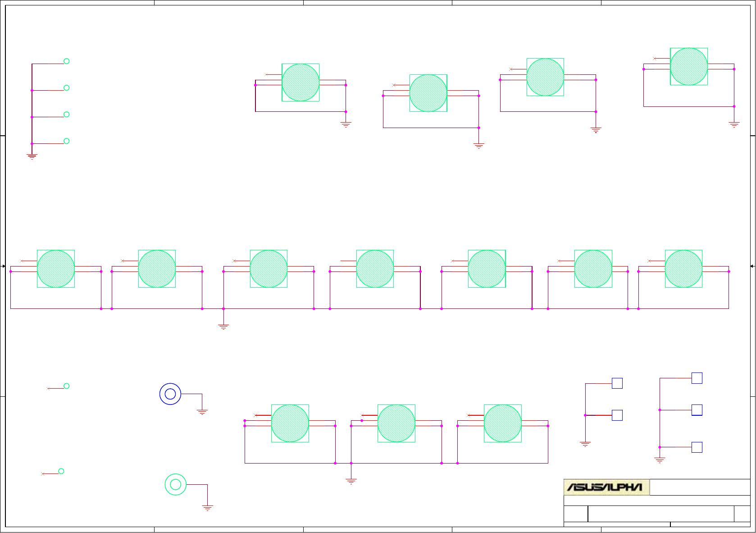The width and height of the screenshot is (756, 533).
Task: Select middle hole in bottom row of three
Action: 396,423
